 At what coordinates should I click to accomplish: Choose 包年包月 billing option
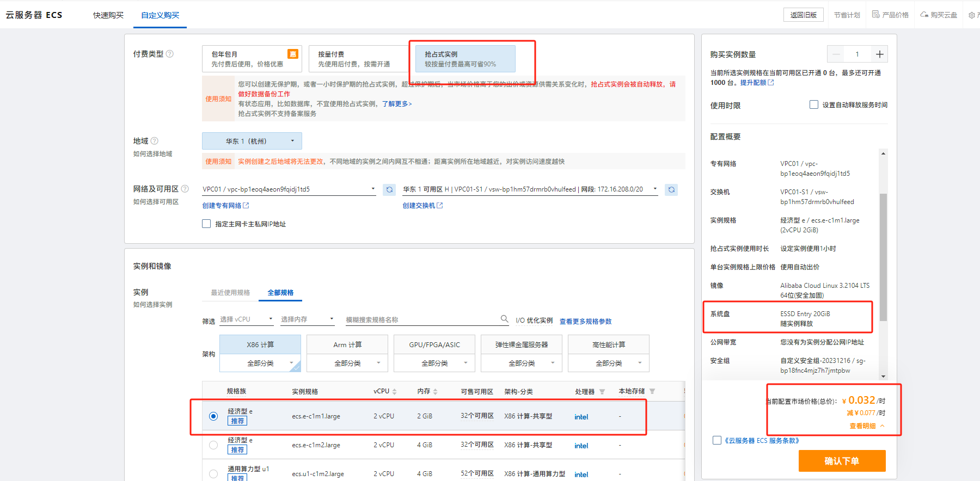pos(252,59)
